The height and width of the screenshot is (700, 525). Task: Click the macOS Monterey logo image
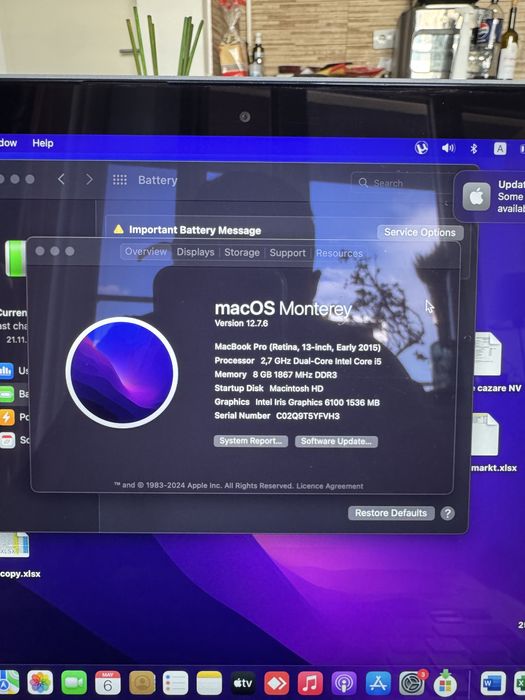click(122, 372)
